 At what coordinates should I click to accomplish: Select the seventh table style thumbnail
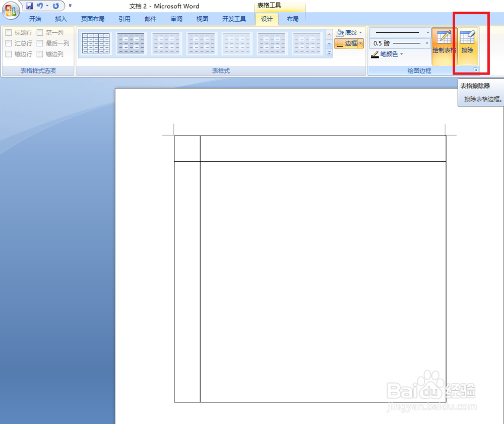(x=307, y=43)
